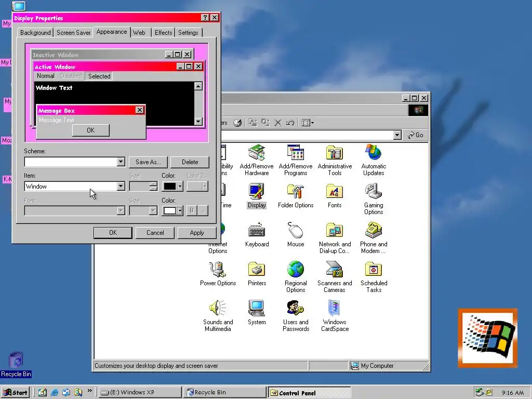Expand the address bar dropdown in Control Panel
This screenshot has height=399, width=532.
[397, 135]
